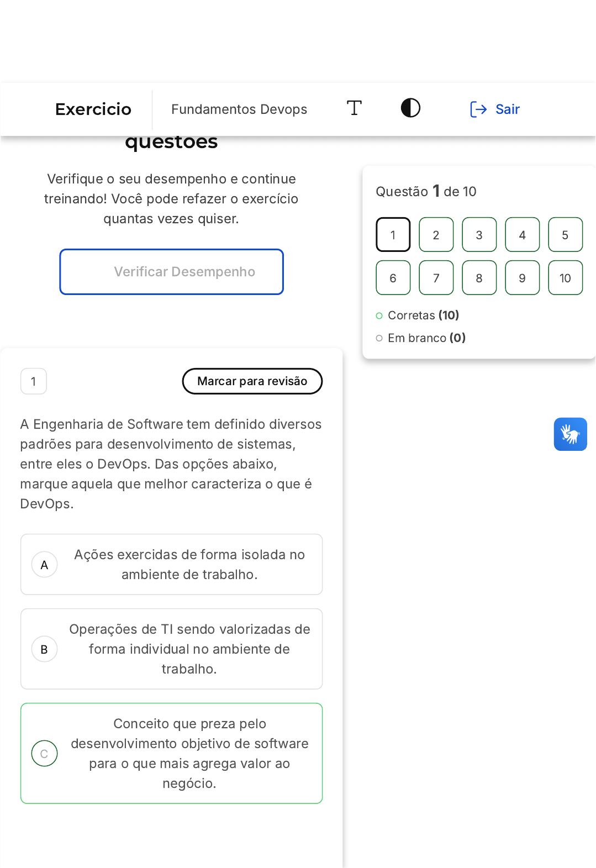Toggle the high contrast icon
The height and width of the screenshot is (868, 596).
tap(410, 108)
